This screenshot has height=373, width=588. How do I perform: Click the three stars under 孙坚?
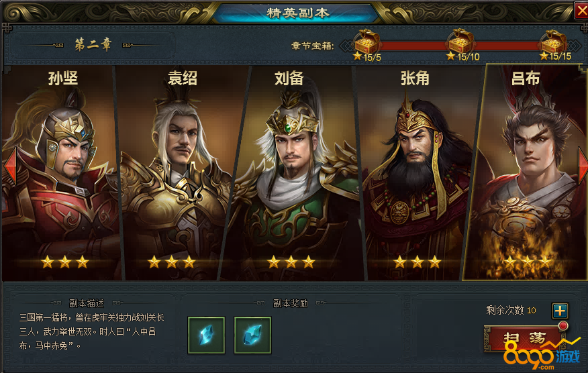[x=65, y=262]
